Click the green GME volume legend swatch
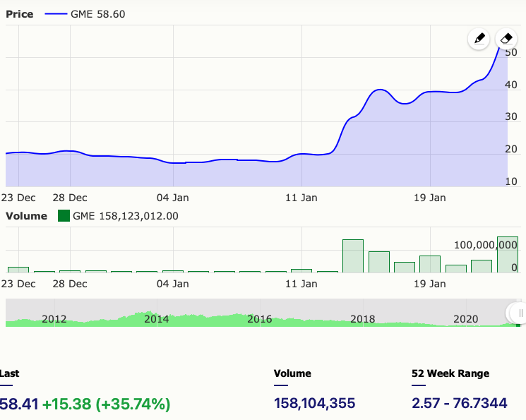 64,216
